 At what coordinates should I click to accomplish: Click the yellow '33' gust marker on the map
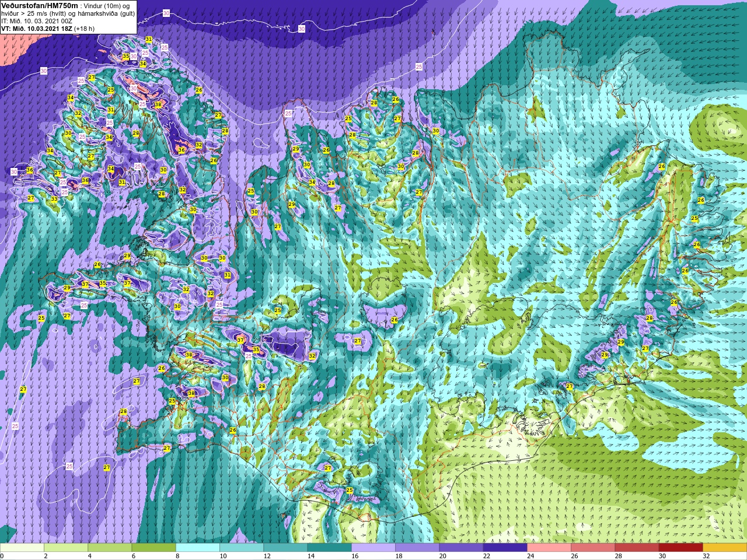coord(54,199)
